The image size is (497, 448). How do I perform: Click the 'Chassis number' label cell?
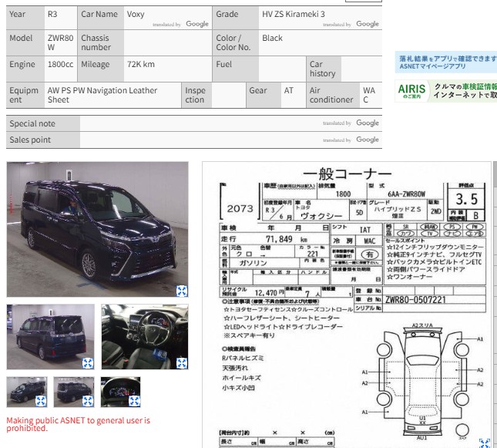tap(101, 42)
